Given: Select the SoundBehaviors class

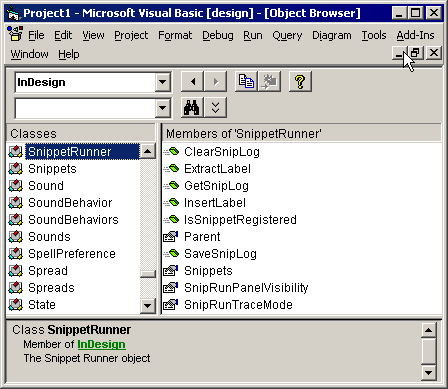Looking at the screenshot, I should tap(73, 220).
